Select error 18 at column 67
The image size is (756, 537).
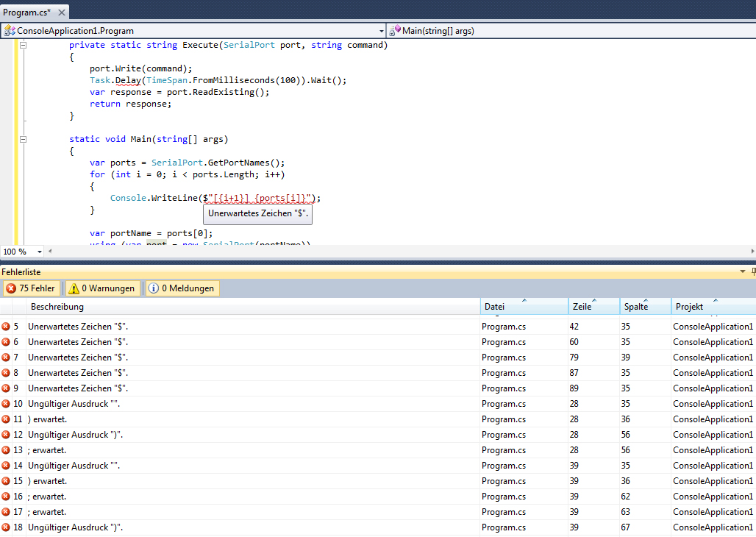click(x=378, y=527)
